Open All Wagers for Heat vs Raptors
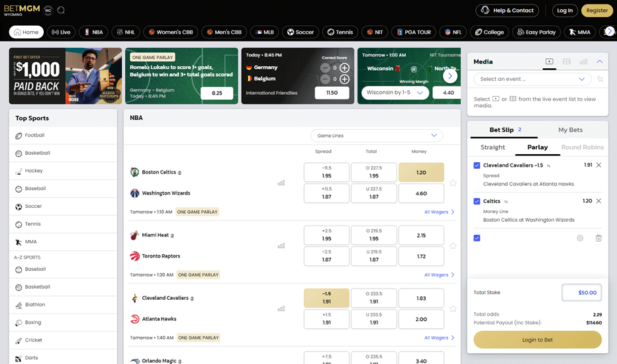The height and width of the screenshot is (364, 617). [439, 275]
